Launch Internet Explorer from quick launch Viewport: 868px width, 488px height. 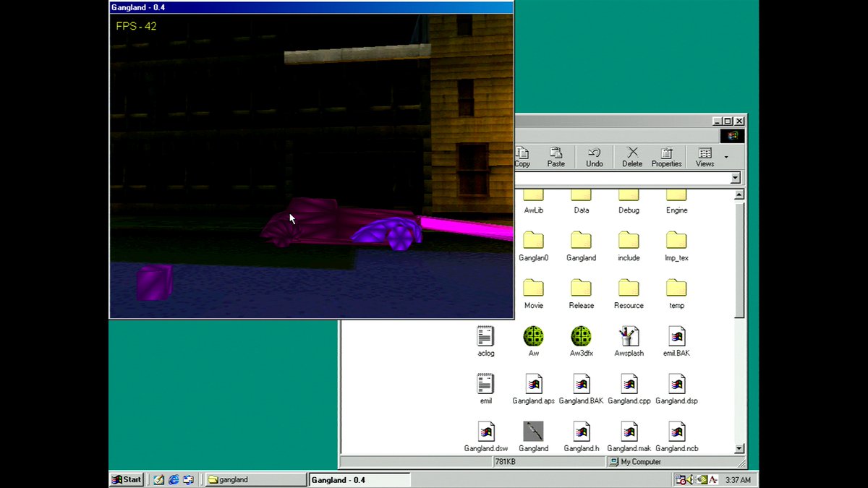[x=174, y=479]
